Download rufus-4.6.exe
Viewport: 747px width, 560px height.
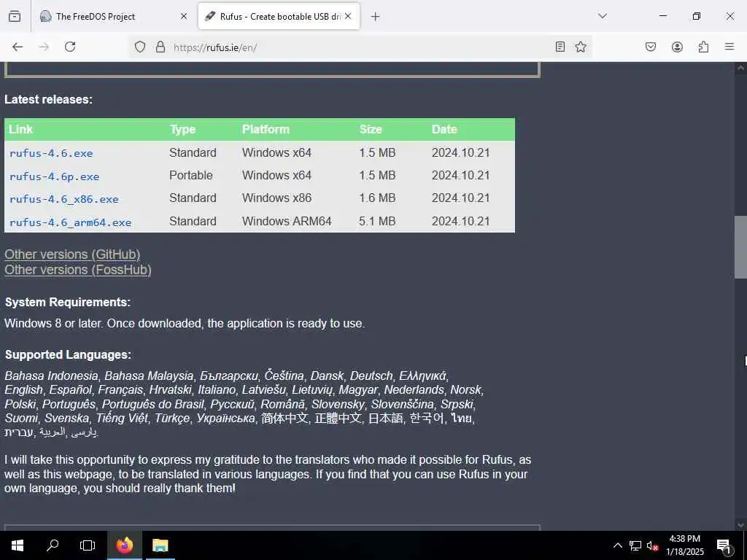[x=51, y=153]
